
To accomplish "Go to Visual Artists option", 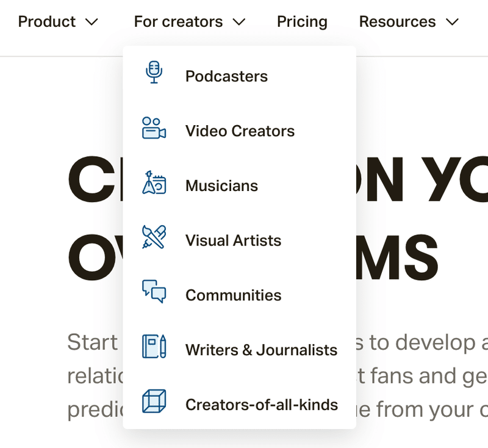I will click(x=233, y=240).
